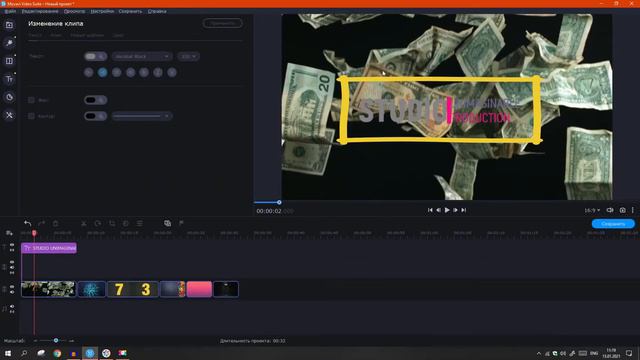Image resolution: width=640 pixels, height=360 pixels.
Task: Select the Crop tool in timeline toolbar
Action: coord(112,223)
